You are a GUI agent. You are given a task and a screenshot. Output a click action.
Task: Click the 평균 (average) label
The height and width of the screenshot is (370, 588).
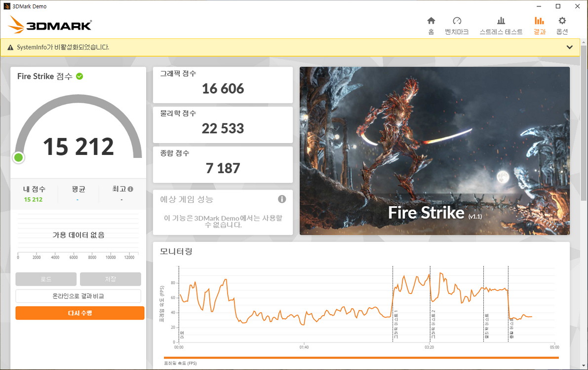[78, 189]
